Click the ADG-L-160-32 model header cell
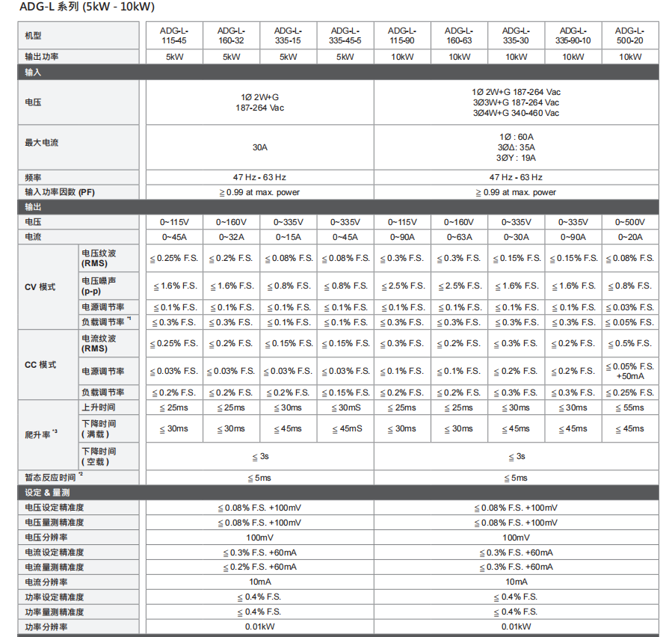The height and width of the screenshot is (637, 672). tap(231, 35)
